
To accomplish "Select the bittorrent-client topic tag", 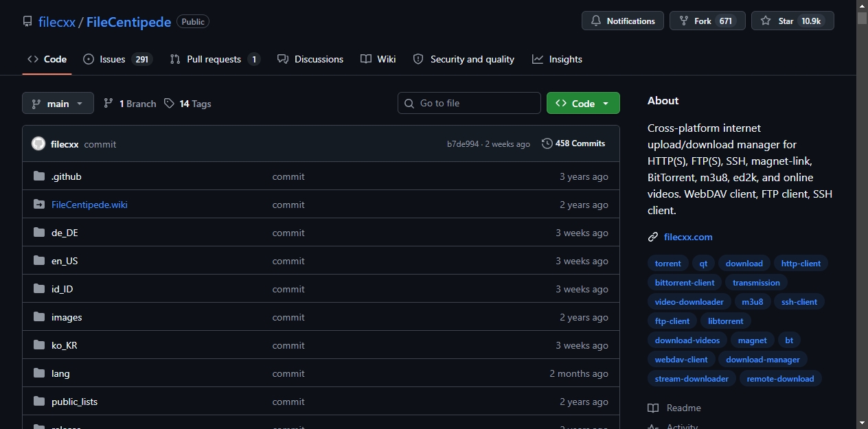I will click(x=685, y=283).
